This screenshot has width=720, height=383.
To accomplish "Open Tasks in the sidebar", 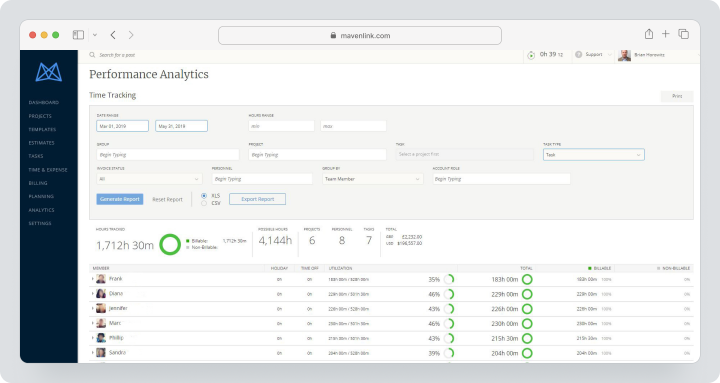I will [36, 156].
